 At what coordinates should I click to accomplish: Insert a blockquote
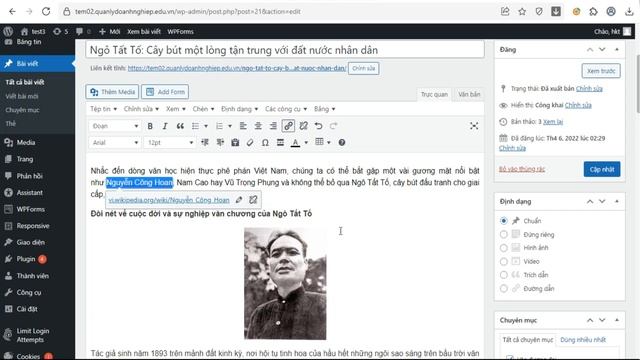tap(180, 126)
